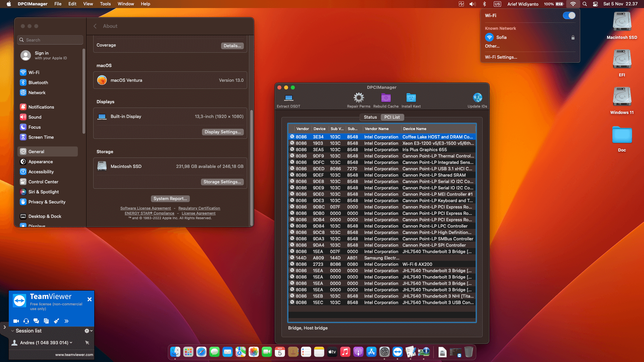Screen dimensions: 644x362
Task: Select the PCI List tab
Action: pos(392,117)
